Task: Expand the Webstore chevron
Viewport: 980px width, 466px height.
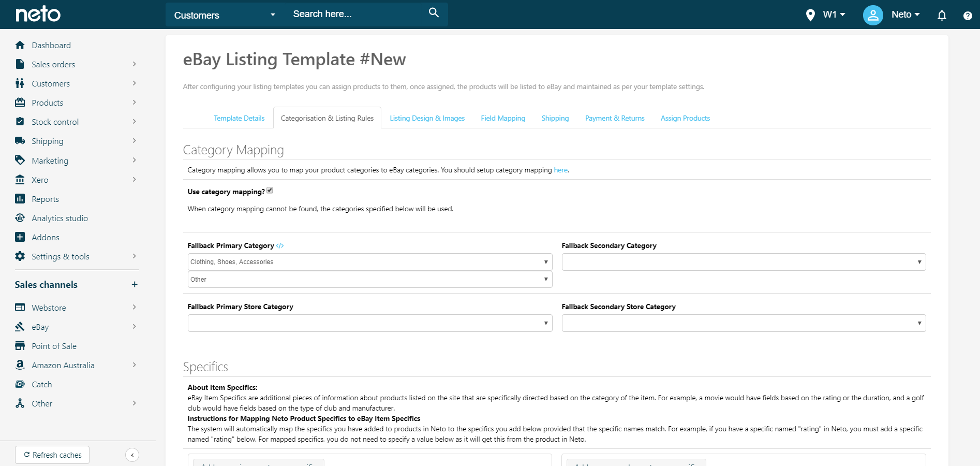Action: (135, 308)
